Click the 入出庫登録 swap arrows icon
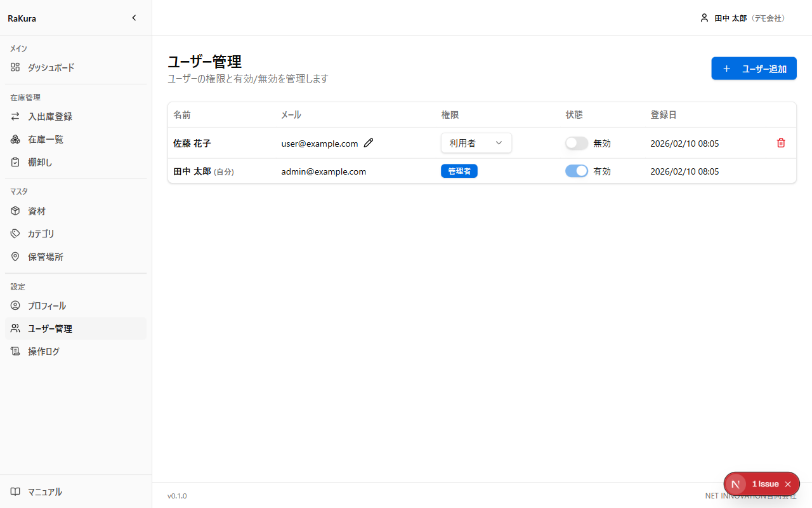Viewport: 812px width, 508px height. coord(15,117)
